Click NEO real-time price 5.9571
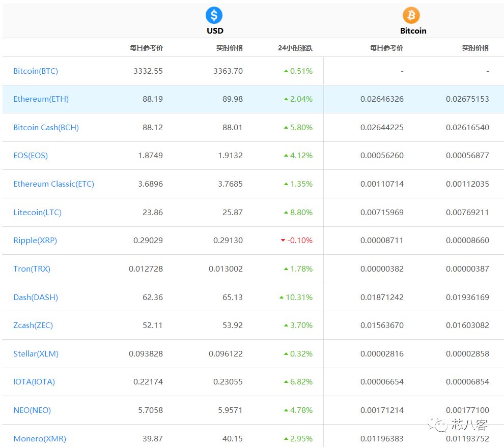Image resolution: width=504 pixels, height=447 pixels. pos(231,410)
